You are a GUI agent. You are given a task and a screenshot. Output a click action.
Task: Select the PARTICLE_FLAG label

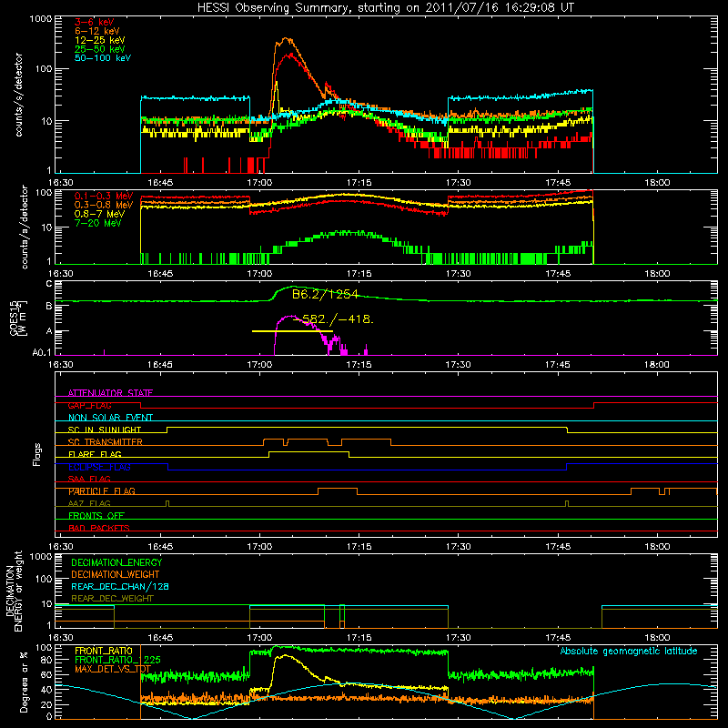tap(102, 490)
